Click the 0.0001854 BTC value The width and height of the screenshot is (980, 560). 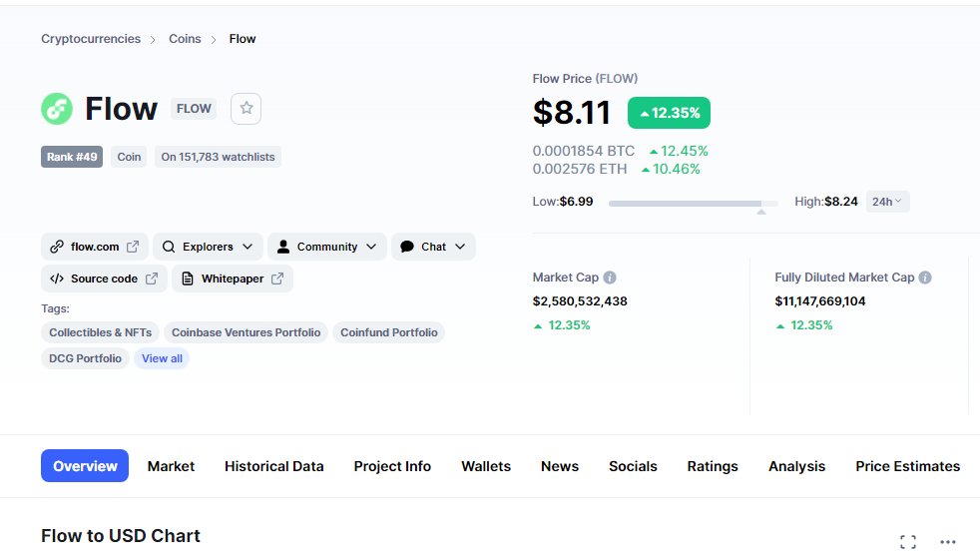pyautogui.click(x=584, y=152)
